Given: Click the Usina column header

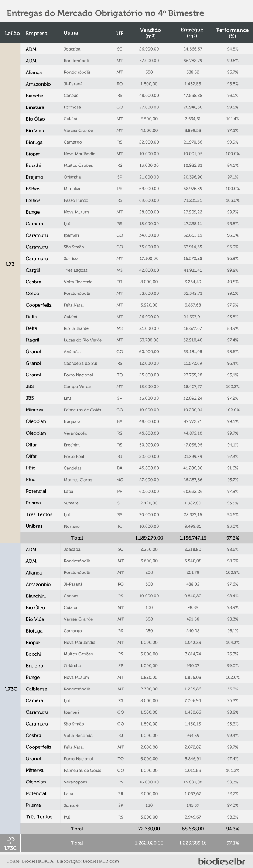Looking at the screenshot, I should pyautogui.click(x=71, y=33).
